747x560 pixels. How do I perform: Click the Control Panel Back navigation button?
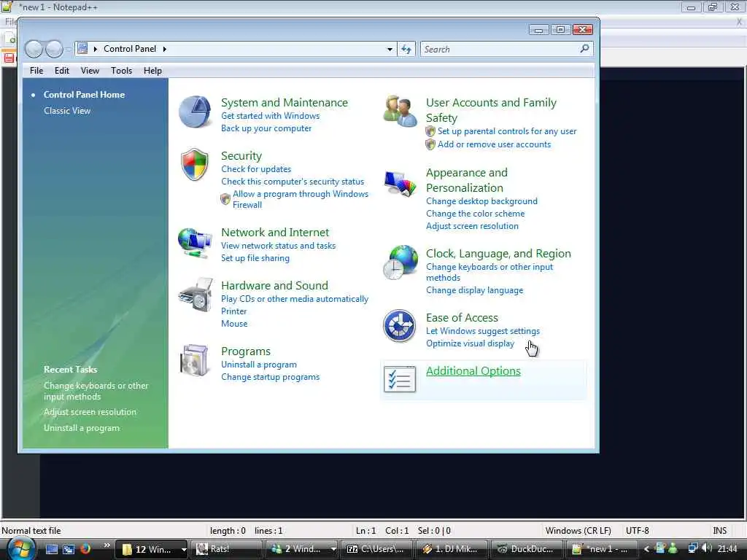(x=34, y=49)
